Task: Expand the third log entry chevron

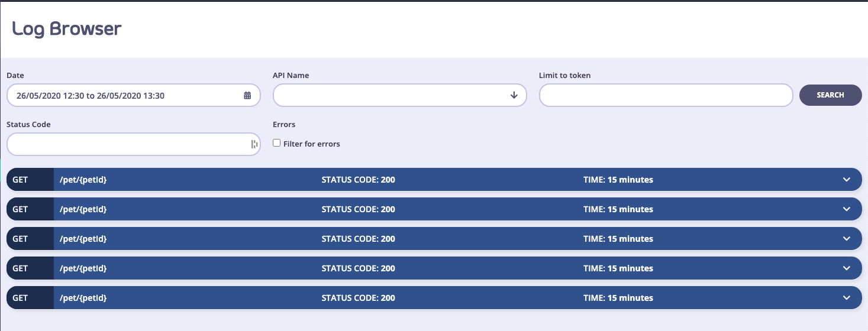Action: (847, 239)
